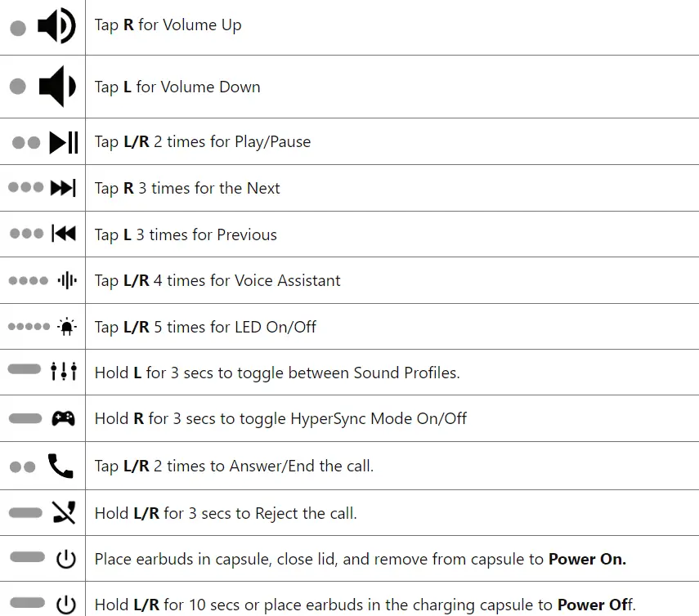Click the HyperSync Mode On/Off instruction text
699x616 pixels.
(280, 419)
